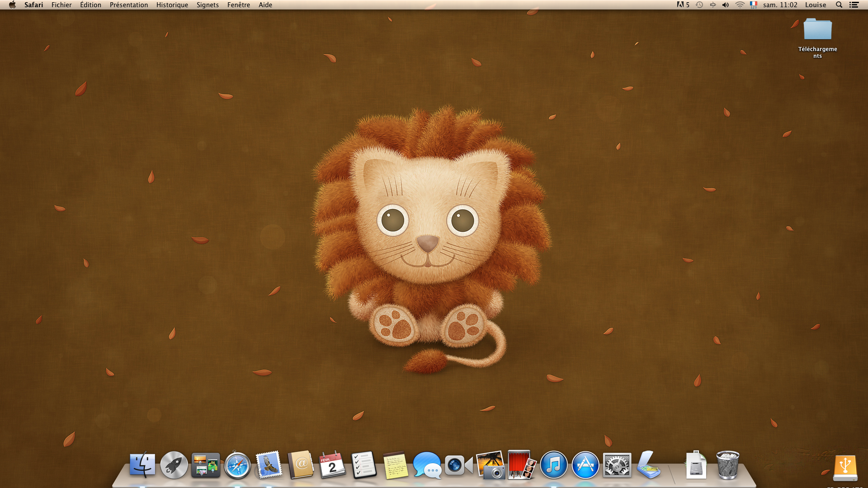Open the volume menu bar control
The image size is (868, 488).
pyautogui.click(x=726, y=5)
